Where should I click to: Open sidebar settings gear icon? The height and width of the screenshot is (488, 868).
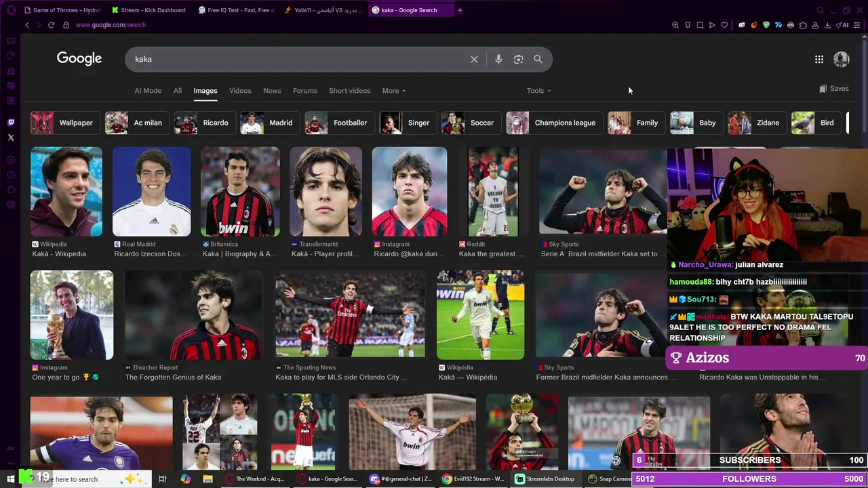click(x=11, y=205)
